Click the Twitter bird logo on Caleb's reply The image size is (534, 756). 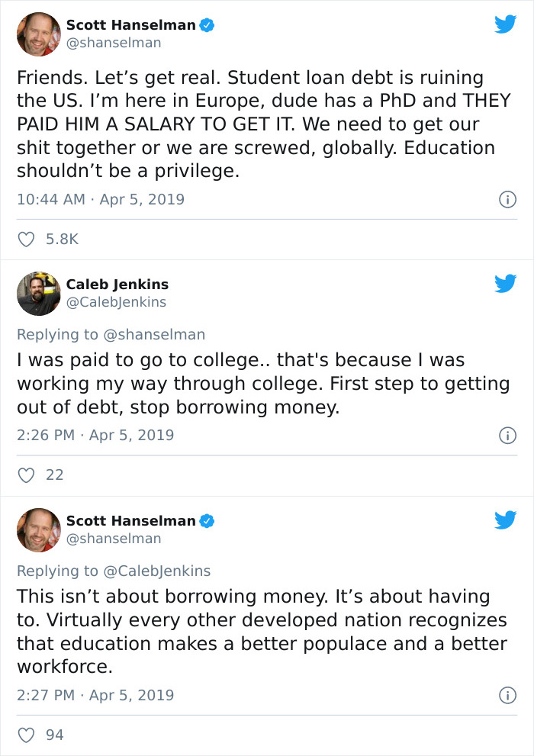pyautogui.click(x=505, y=283)
